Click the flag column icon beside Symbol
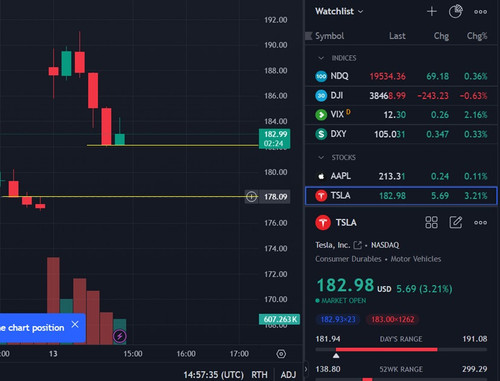This screenshot has height=381, width=500. [309, 36]
